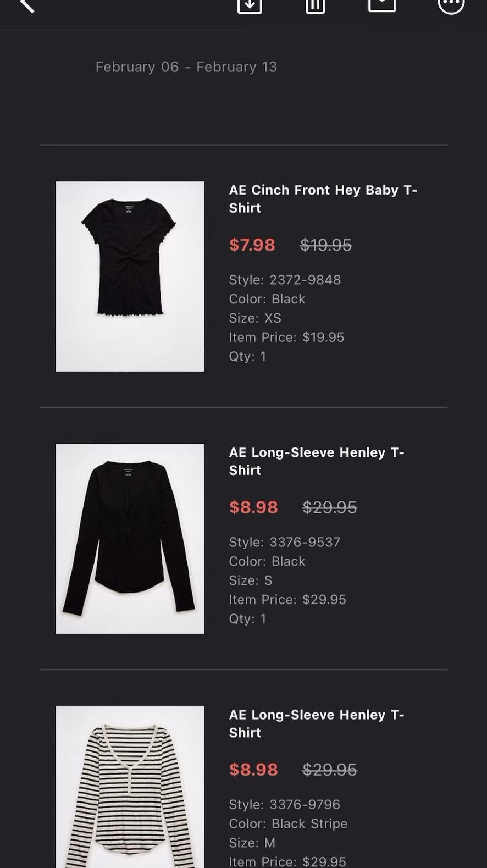
Task: Open the more options ellipsis menu
Action: click(x=451, y=4)
